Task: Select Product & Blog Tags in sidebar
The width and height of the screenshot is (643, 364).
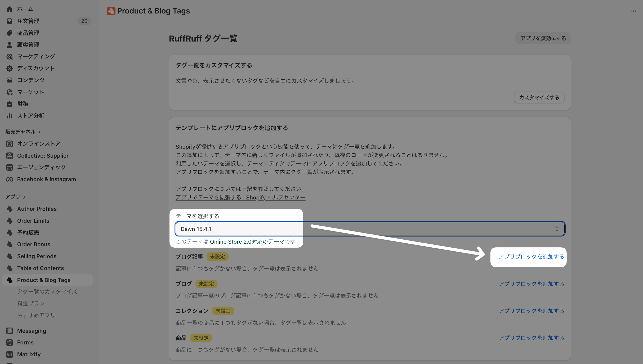Action: (x=47, y=280)
